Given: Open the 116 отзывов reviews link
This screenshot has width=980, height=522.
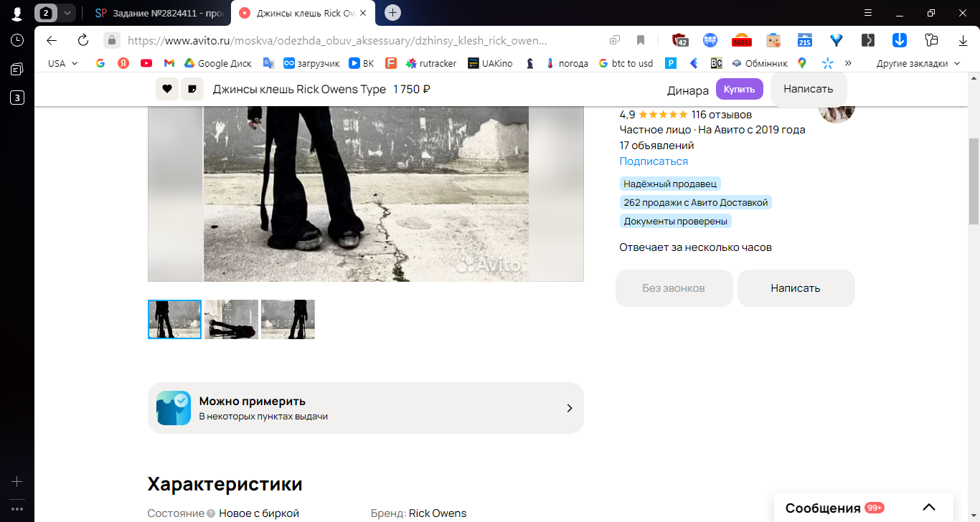Looking at the screenshot, I should (x=722, y=114).
